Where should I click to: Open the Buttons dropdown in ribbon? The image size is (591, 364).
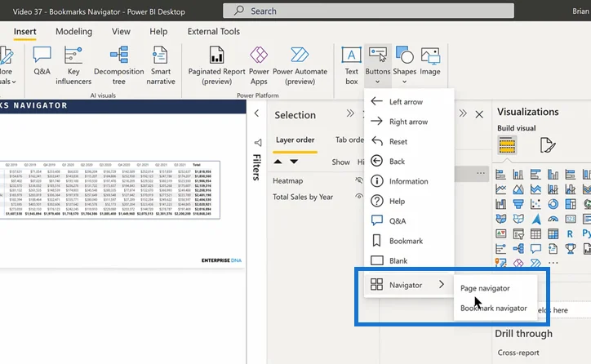[378, 65]
